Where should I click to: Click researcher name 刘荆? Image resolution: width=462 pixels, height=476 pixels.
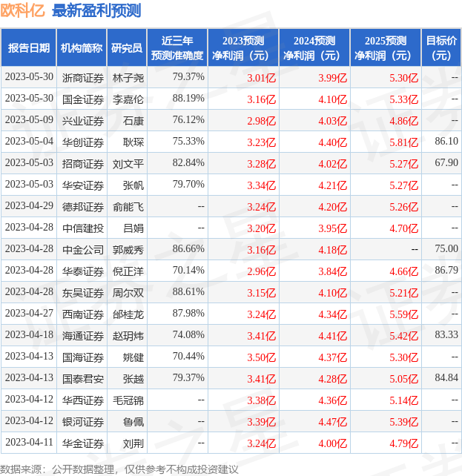pos(133,443)
